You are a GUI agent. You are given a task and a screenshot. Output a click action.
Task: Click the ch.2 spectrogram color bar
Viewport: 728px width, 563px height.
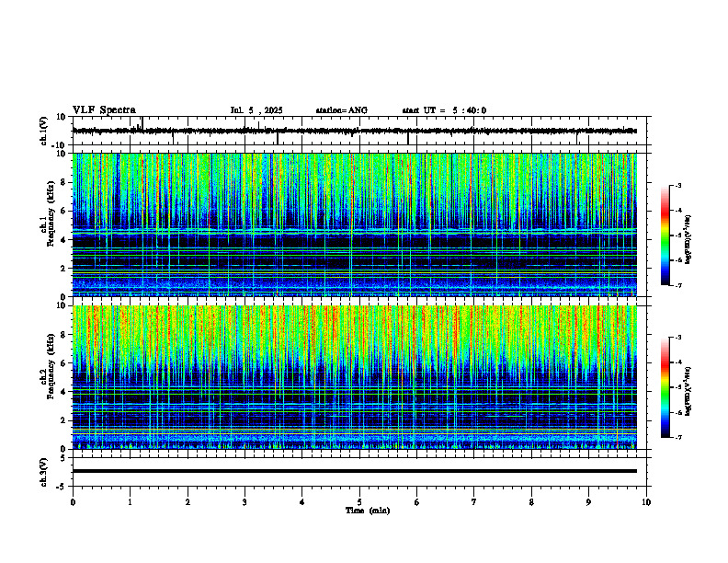(x=665, y=387)
